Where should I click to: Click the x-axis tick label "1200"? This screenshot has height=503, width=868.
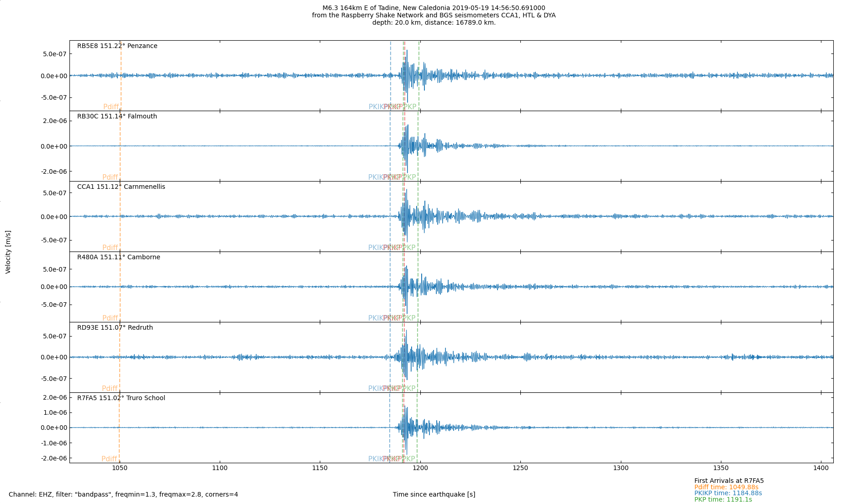[420, 468]
